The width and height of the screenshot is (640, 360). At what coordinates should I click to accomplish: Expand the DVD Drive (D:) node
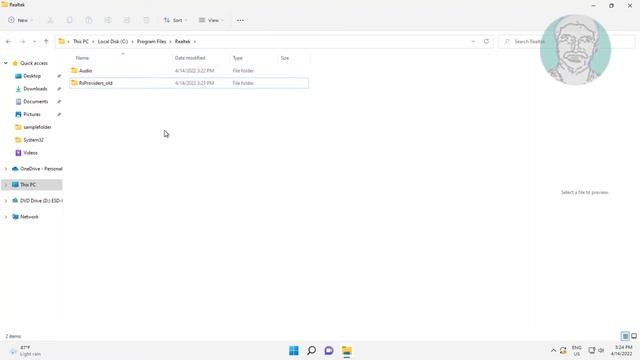6,201
